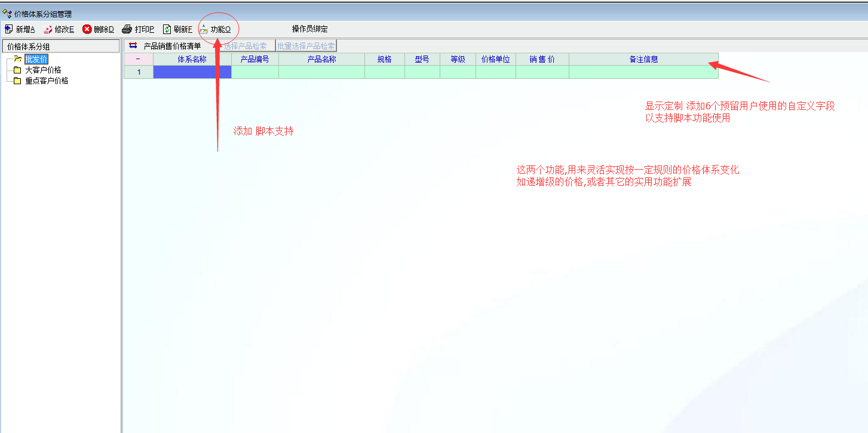Screen dimensions: 868x433
Task: Click the 打印 (Print) printer icon
Action: [127, 29]
